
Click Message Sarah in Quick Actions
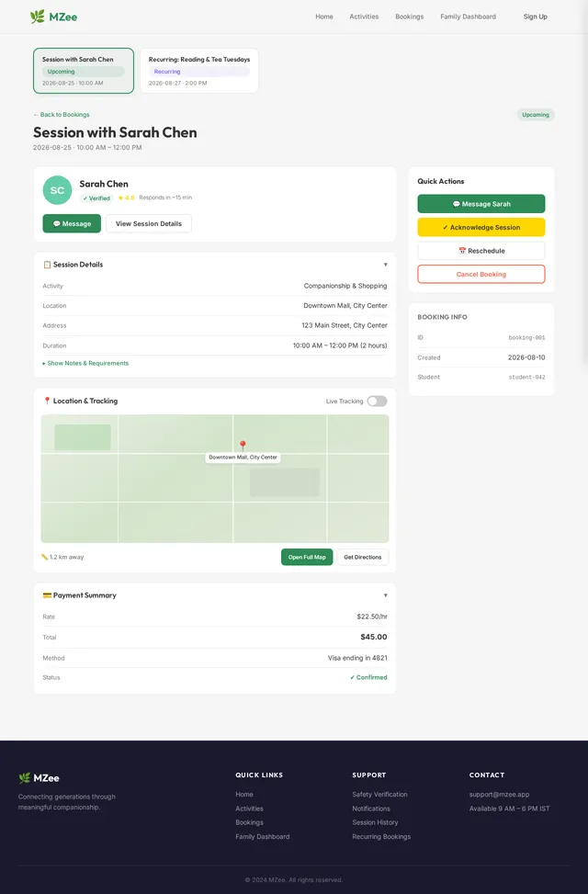coord(481,204)
